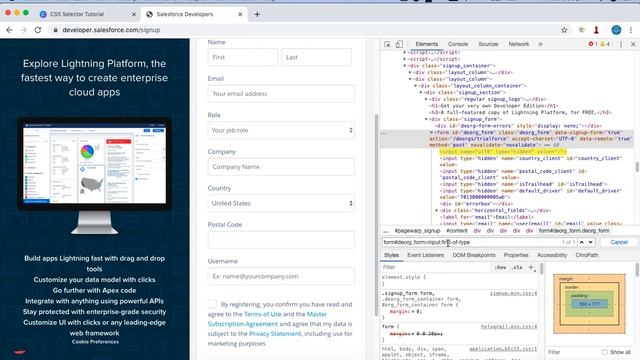Open holygrail.min.css source link

click(x=509, y=327)
